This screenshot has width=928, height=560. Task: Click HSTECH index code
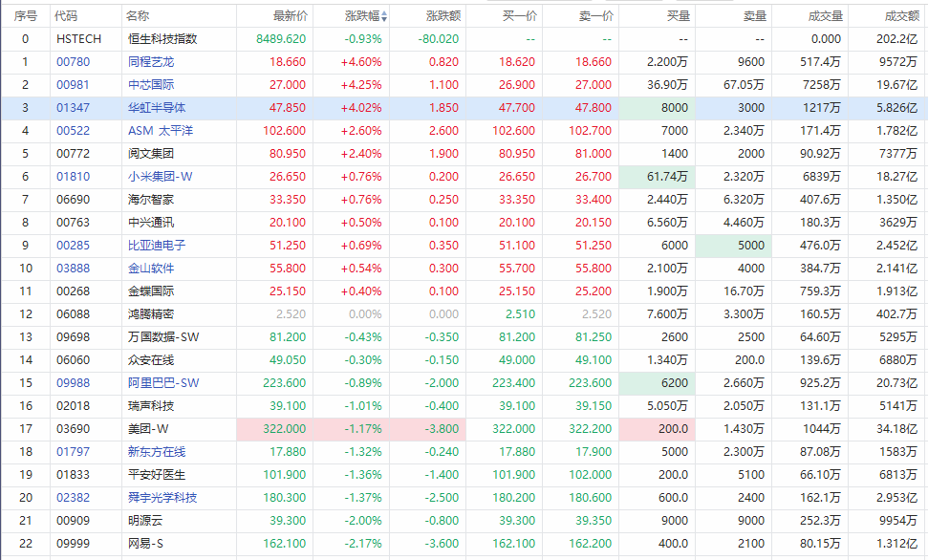tap(78, 39)
